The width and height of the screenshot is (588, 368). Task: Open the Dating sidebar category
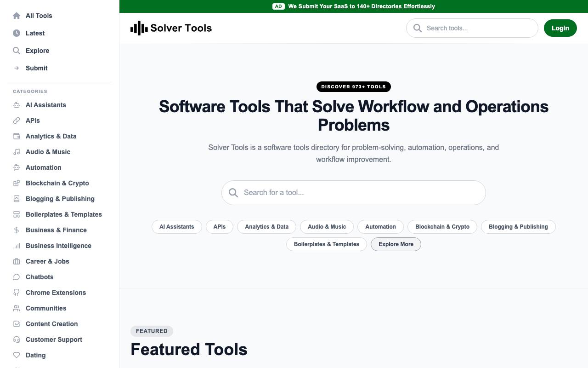click(60, 355)
